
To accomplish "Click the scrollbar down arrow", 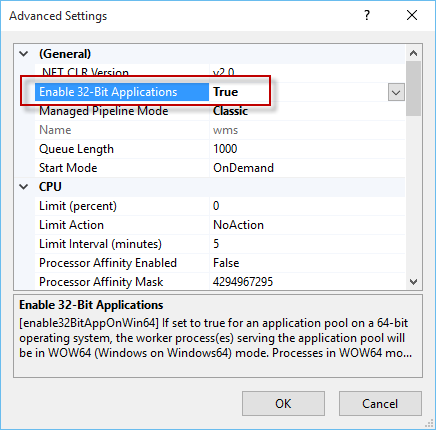I will pos(414,282).
